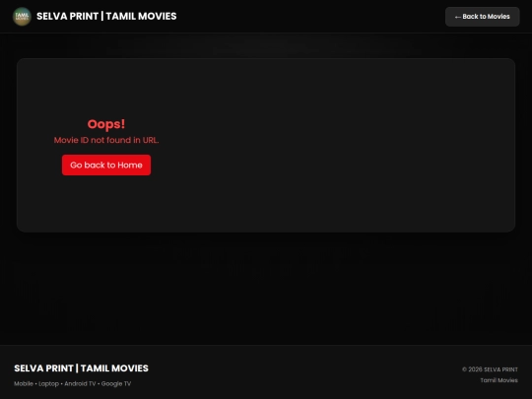The height and width of the screenshot is (399, 532).
Task: Click the footer 'Tamil Movies' text
Action: click(499, 380)
